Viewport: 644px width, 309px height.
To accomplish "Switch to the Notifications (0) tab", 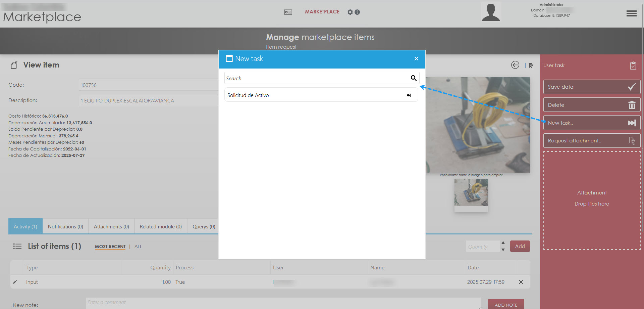I will click(x=65, y=227).
